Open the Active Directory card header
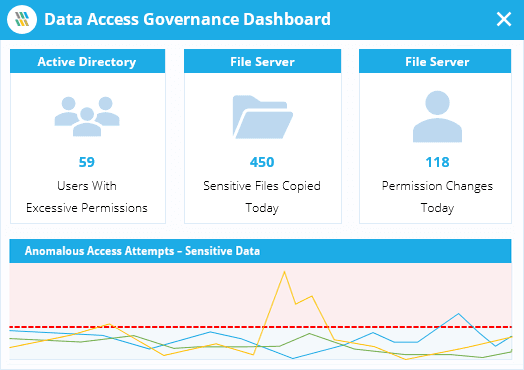Screen dimensions: 524x370 pos(88,61)
